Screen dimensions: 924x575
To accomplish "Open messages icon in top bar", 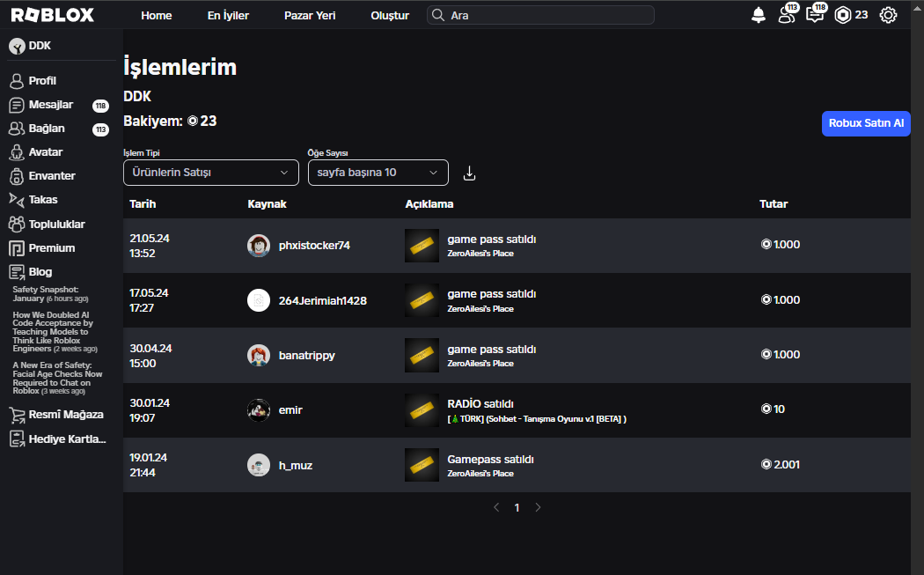I will 815,15.
